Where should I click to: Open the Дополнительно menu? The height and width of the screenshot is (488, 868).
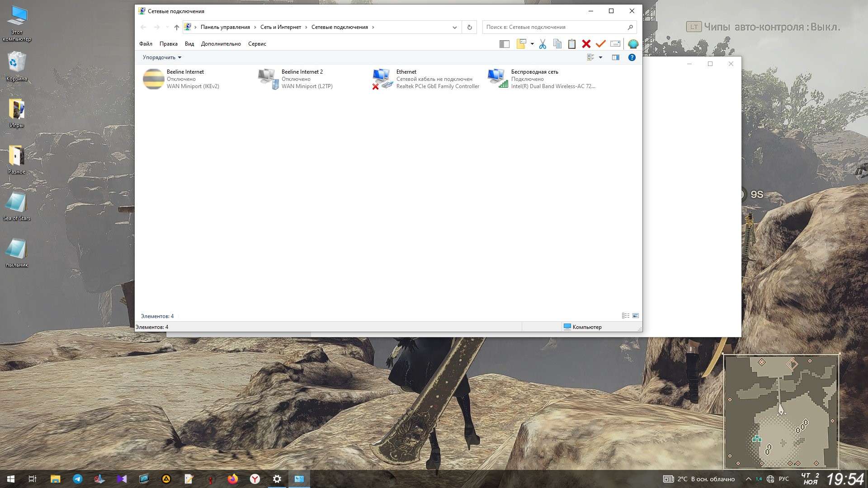(x=221, y=44)
